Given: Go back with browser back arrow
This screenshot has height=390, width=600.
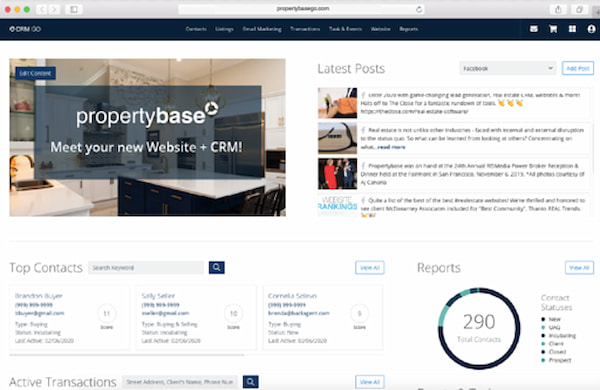Looking at the screenshot, I should tap(42, 9).
